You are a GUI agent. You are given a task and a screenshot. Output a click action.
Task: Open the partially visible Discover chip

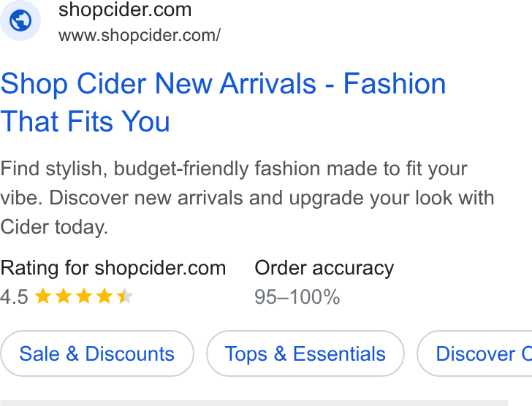(x=475, y=353)
